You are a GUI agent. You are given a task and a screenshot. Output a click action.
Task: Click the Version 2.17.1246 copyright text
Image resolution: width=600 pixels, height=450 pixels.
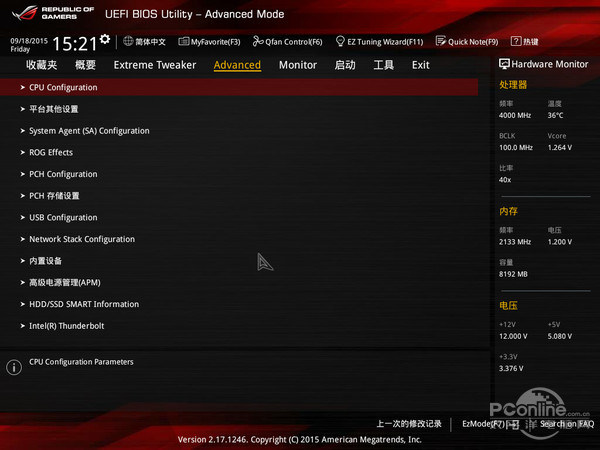point(300,440)
